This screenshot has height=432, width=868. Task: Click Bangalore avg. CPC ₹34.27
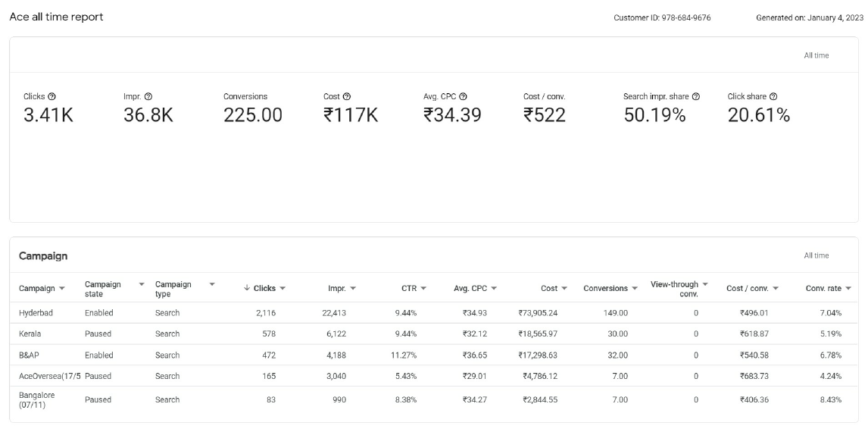475,400
